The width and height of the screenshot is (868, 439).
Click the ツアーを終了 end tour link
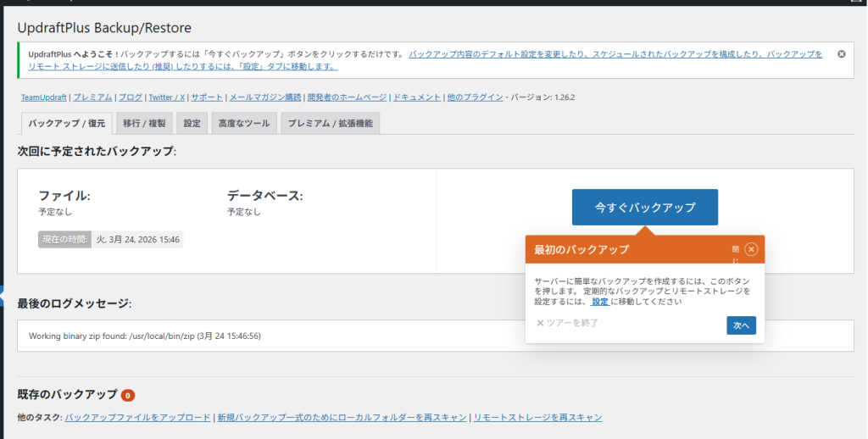[567, 323]
